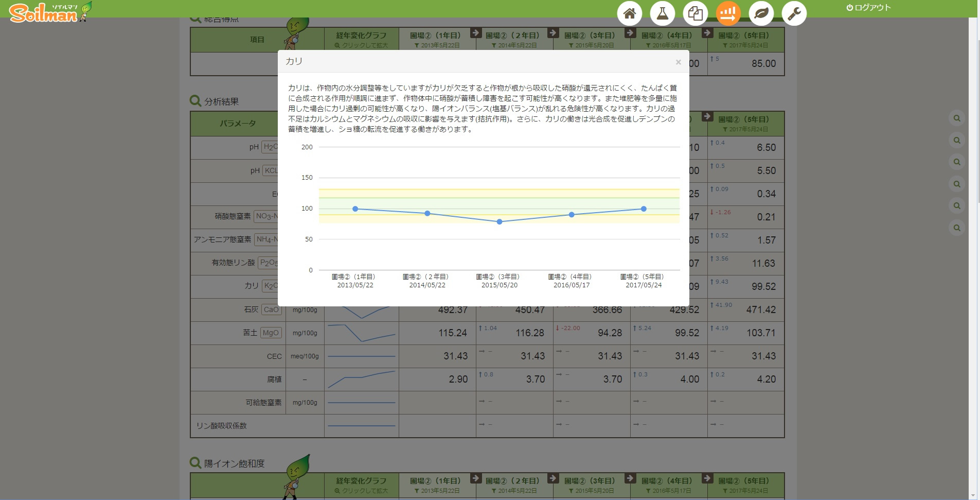Click the 2016/05/17 data point on chart
Image resolution: width=980 pixels, height=500 pixels.
click(572, 215)
